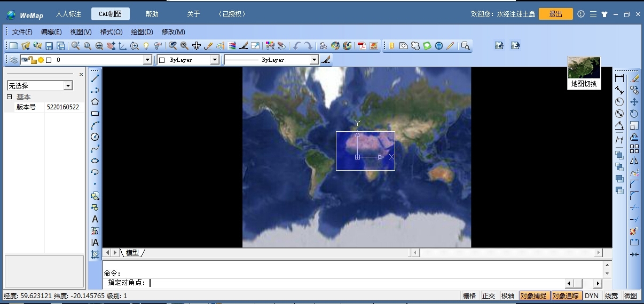Click the layer color swatch square

click(x=49, y=60)
